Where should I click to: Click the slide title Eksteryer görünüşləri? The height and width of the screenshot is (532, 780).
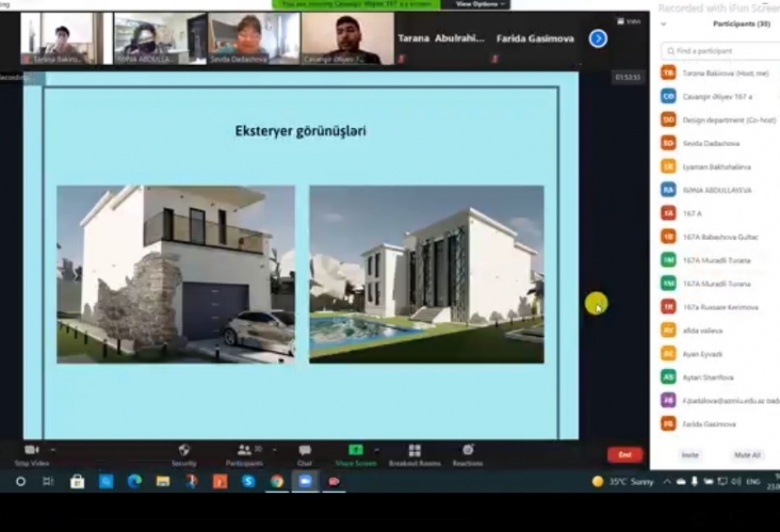(301, 131)
